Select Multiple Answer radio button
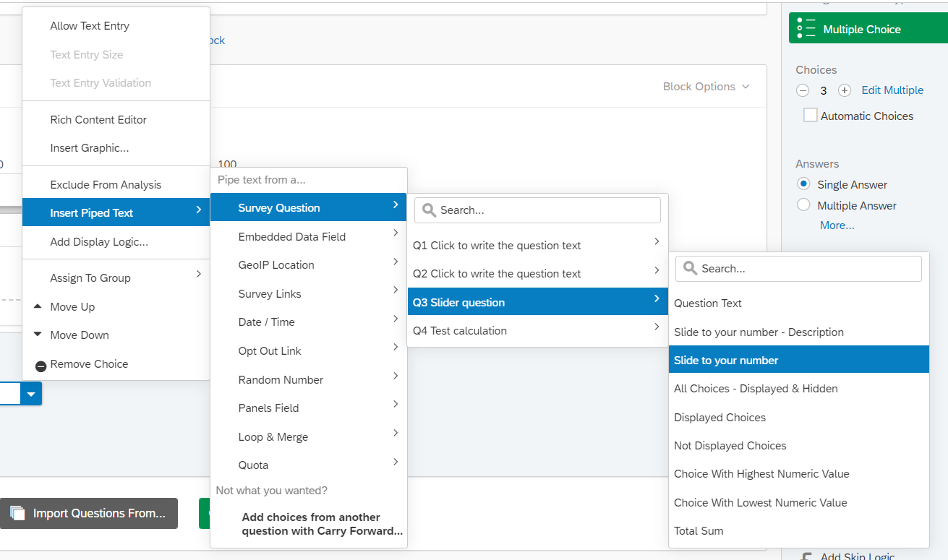 coord(803,205)
